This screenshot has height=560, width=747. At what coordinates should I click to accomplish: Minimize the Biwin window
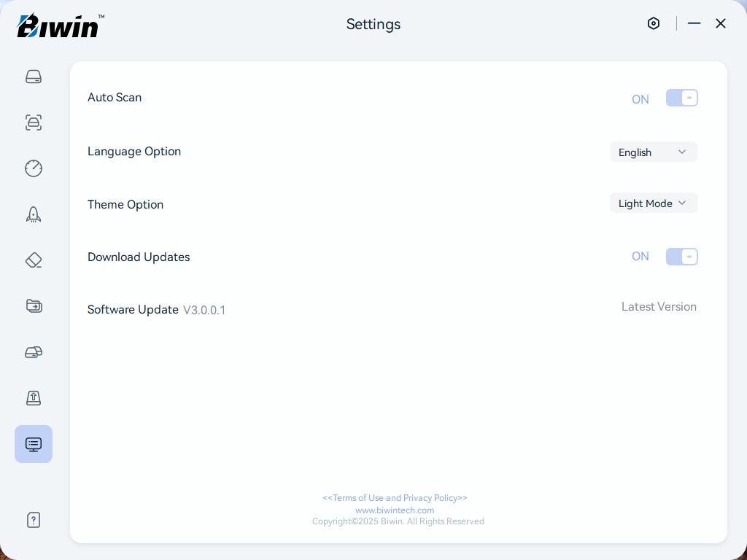(x=694, y=23)
